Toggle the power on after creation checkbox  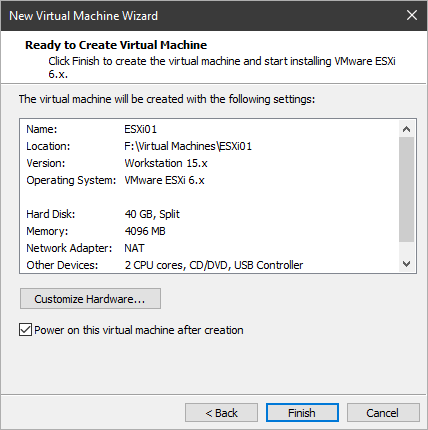[25, 330]
